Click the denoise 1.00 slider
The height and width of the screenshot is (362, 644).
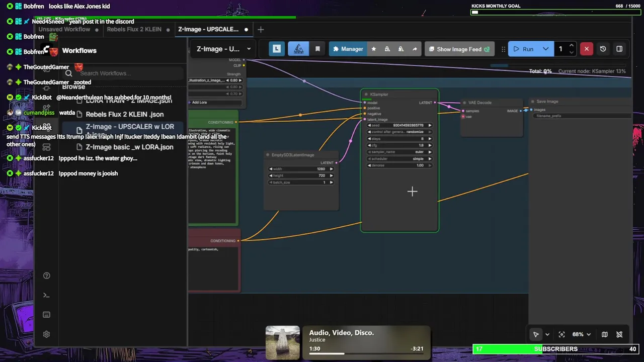click(400, 165)
